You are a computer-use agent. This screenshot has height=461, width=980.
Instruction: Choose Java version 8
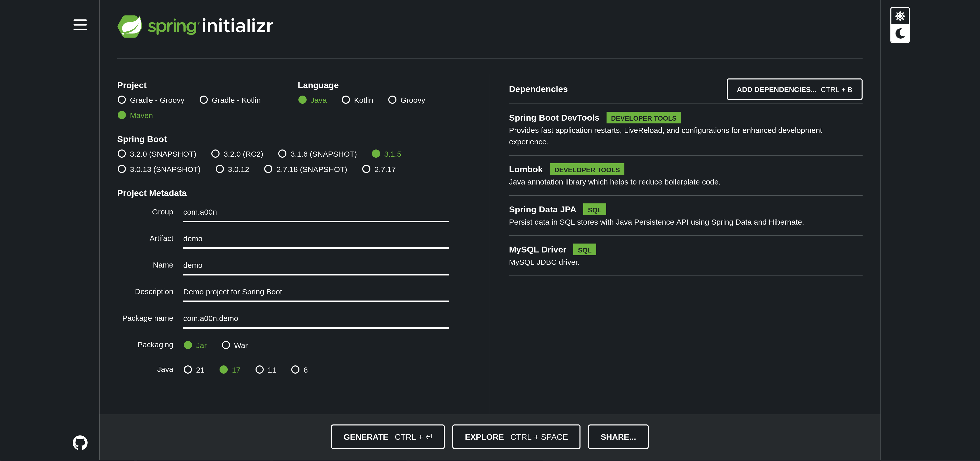[299, 370]
